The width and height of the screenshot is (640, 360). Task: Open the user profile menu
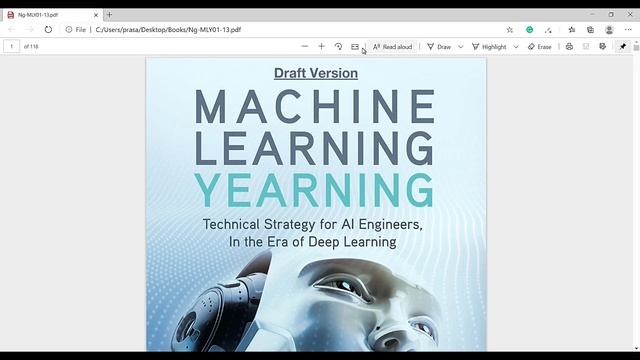[609, 29]
